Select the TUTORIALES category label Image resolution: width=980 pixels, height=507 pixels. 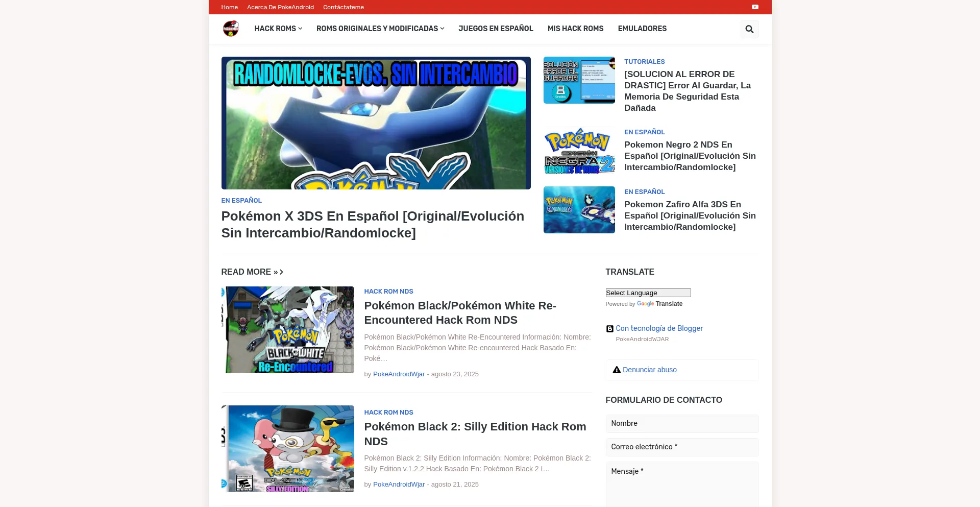644,61
